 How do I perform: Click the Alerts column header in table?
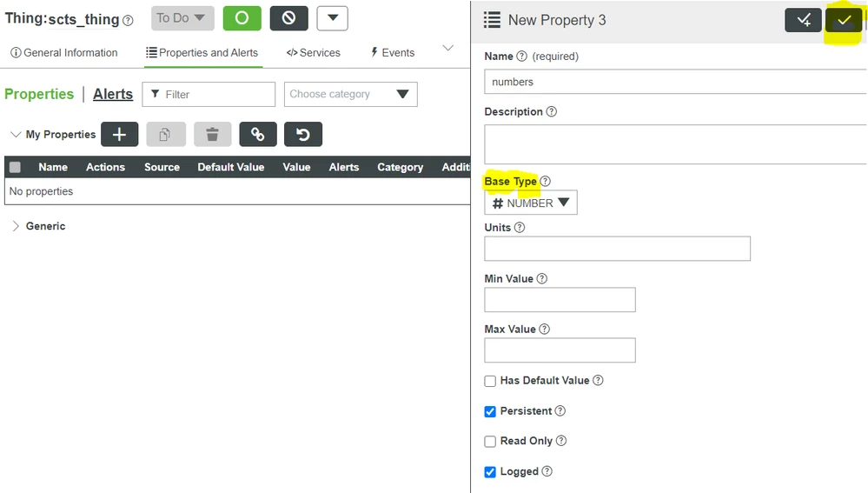point(344,167)
